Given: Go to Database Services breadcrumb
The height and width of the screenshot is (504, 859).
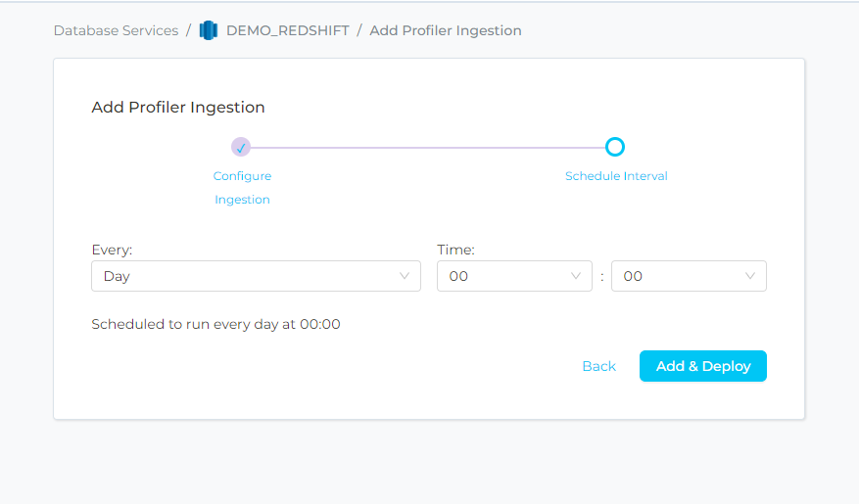Looking at the screenshot, I should 116,30.
